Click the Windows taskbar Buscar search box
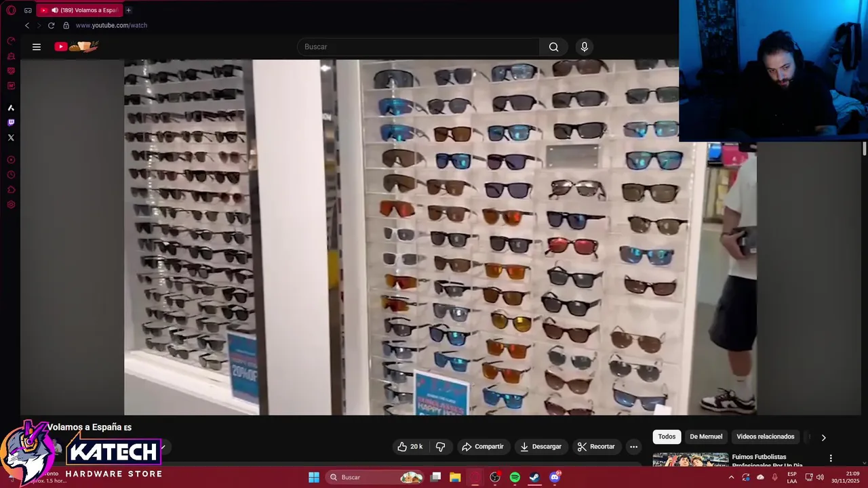Screen dimensions: 868x488 375,477
